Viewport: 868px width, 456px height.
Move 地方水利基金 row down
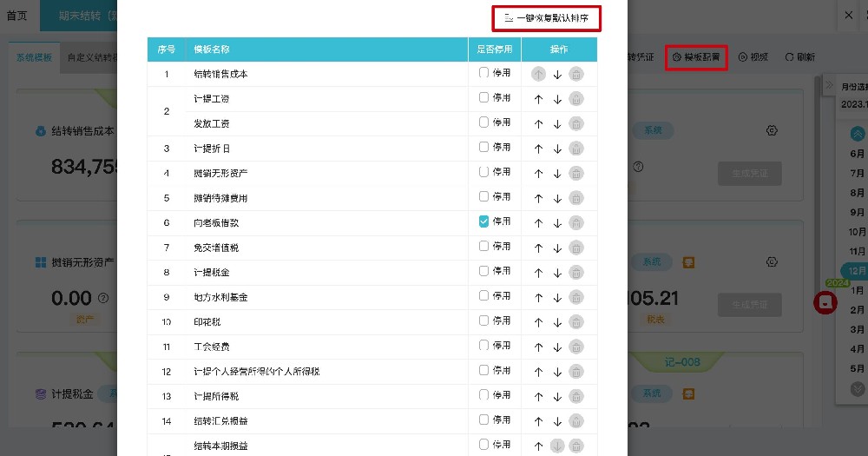(x=557, y=298)
